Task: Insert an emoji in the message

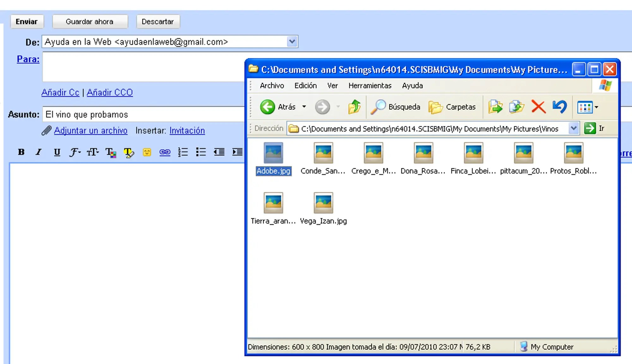Action: tap(146, 152)
